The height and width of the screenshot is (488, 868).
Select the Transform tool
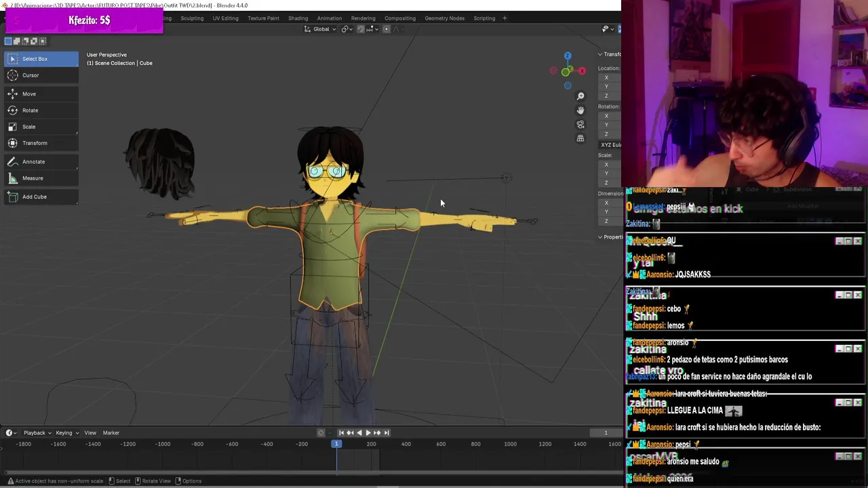(41, 143)
